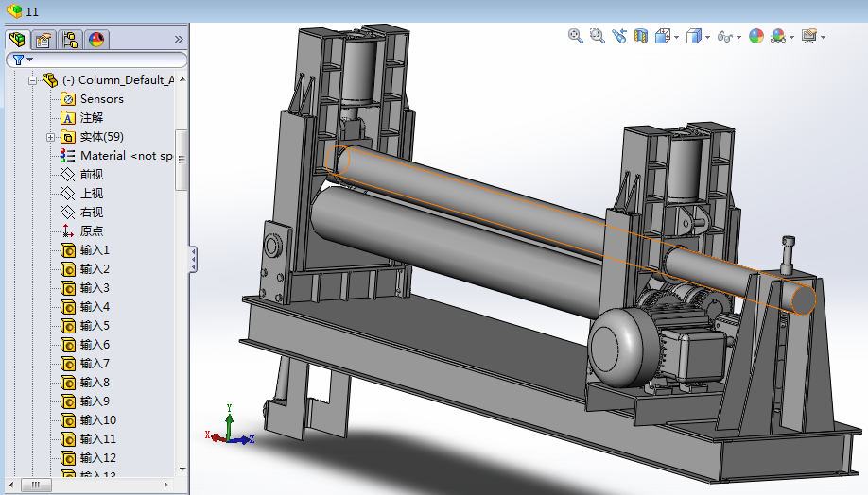Viewport: 868px width, 495px height.
Task: Open the Hide/Show Items dropdown arrow
Action: point(739,38)
